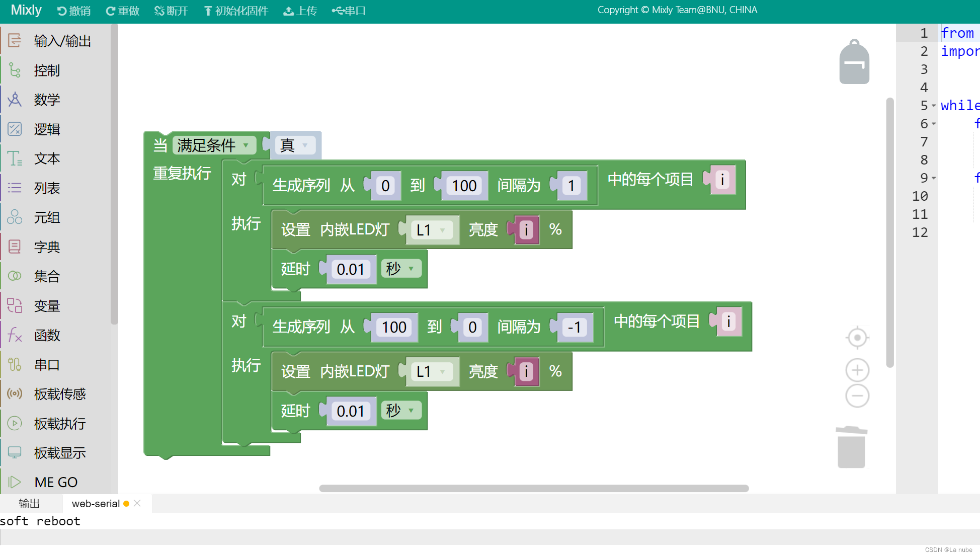Screen dimensions: 980x557
Task: Open the ME GO block category
Action: coord(55,482)
